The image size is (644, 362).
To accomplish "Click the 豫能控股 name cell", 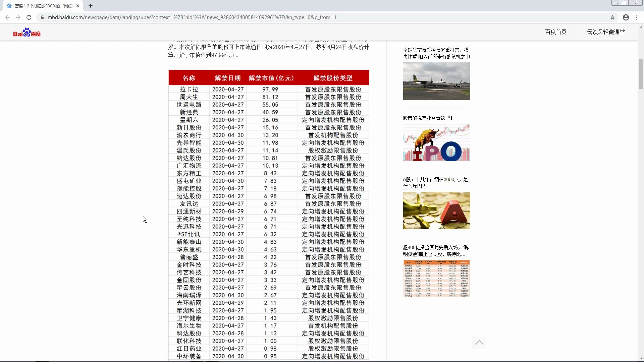I will (189, 188).
